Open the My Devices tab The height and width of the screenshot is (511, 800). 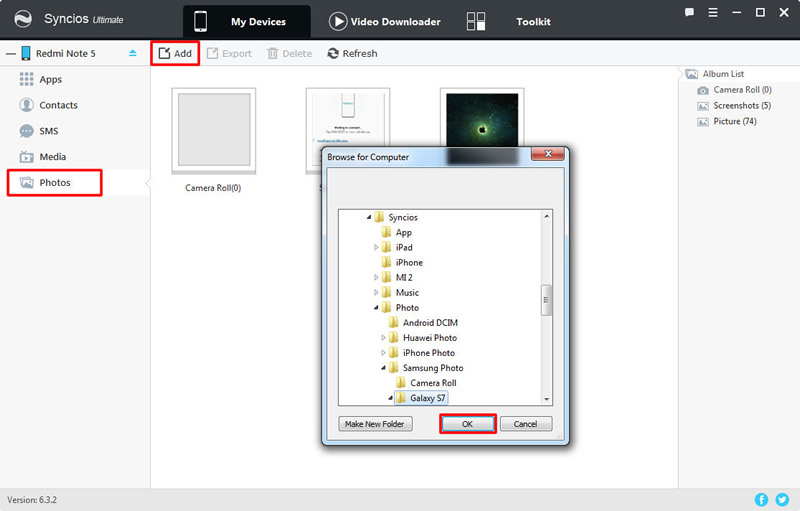pos(246,21)
